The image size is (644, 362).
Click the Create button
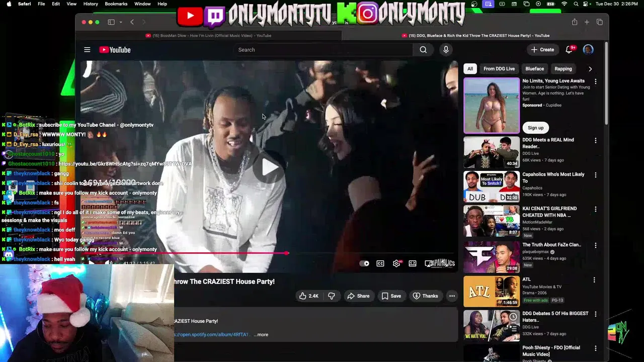(542, 50)
